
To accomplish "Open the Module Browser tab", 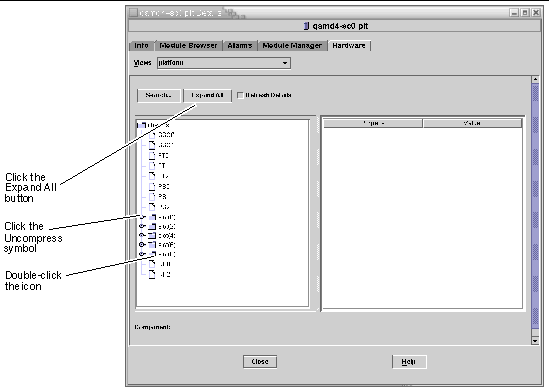I will [188, 46].
